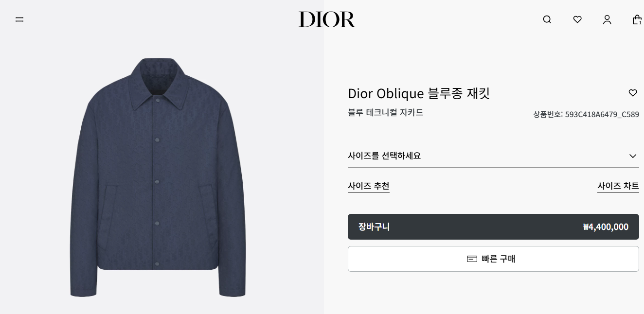
Task: Add to cart with the 장바구니 button
Action: [493, 227]
